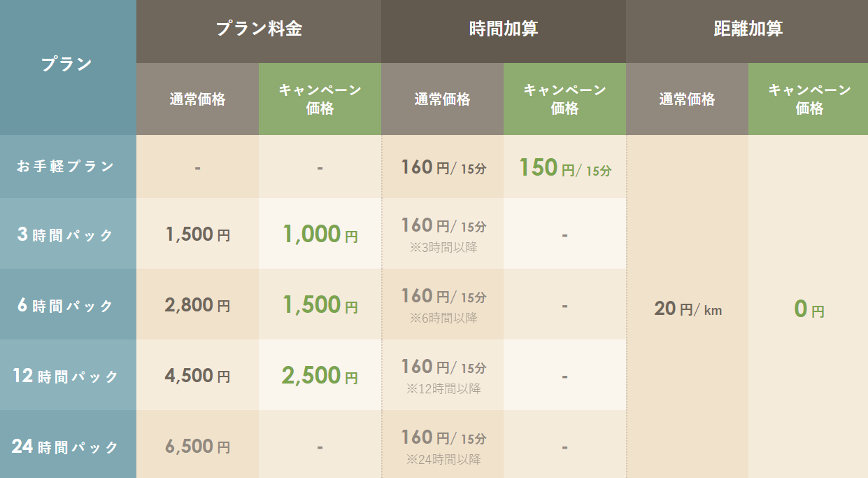Choose the 12時間パック plan label
Screen dimensions: 868x478
[67, 377]
